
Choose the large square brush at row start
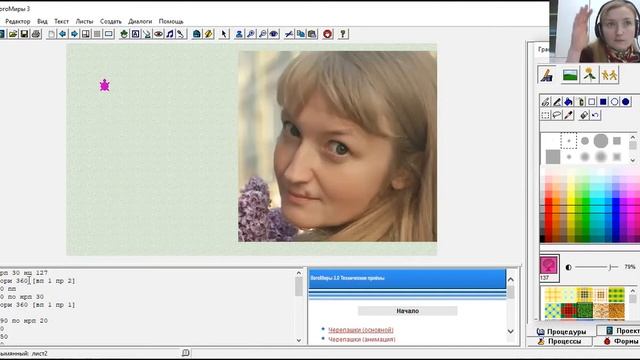pos(553,157)
